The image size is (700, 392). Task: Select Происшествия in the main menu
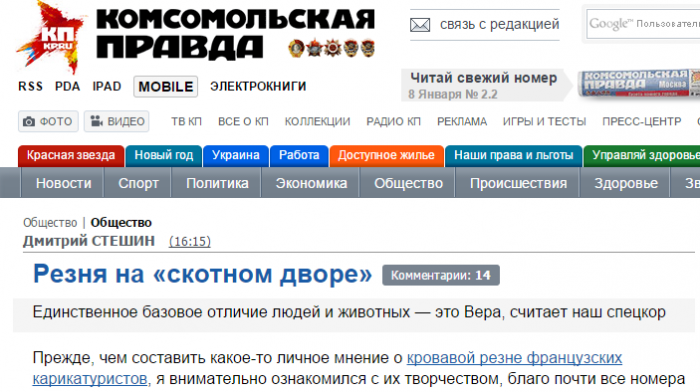pos(518,183)
